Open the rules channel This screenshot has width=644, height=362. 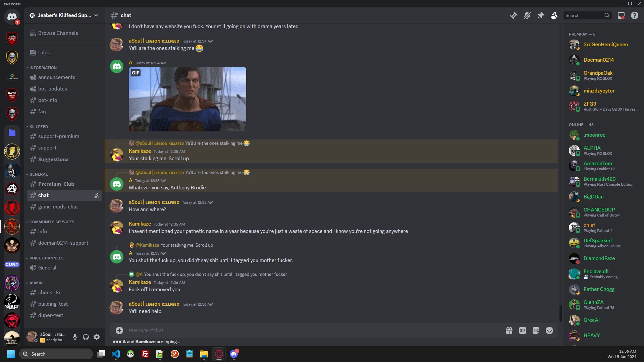point(64,53)
